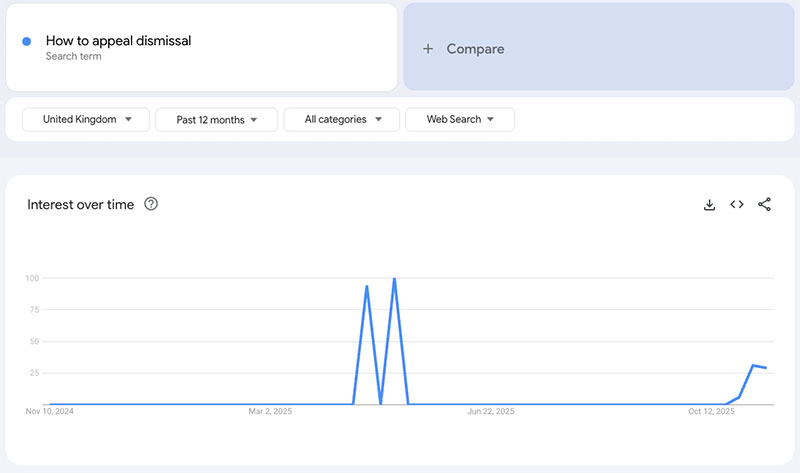800x473 pixels.
Task: Open help icon beside Interest over time
Action: click(x=151, y=204)
